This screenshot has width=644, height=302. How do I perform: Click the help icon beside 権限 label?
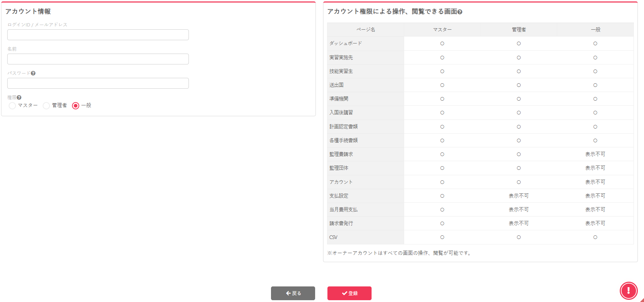point(19,97)
